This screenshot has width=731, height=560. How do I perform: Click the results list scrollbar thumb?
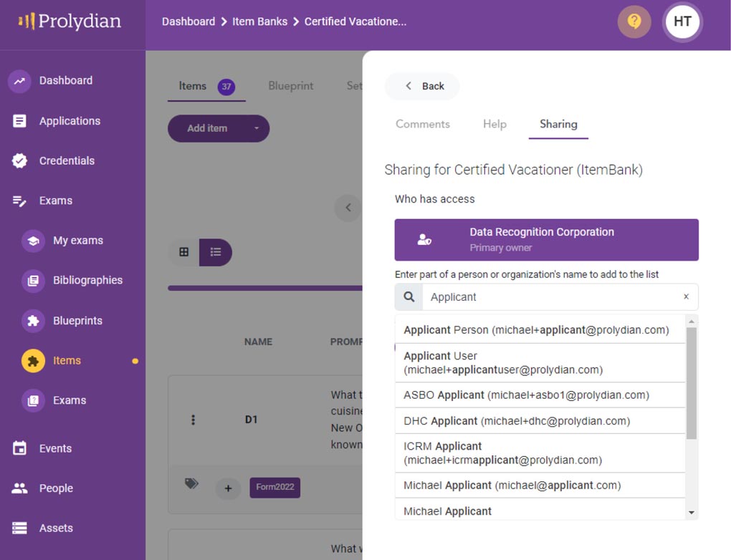(692, 383)
